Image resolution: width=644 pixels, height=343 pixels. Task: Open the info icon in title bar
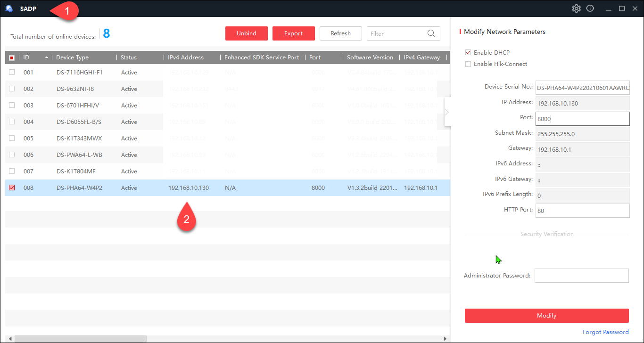[590, 8]
